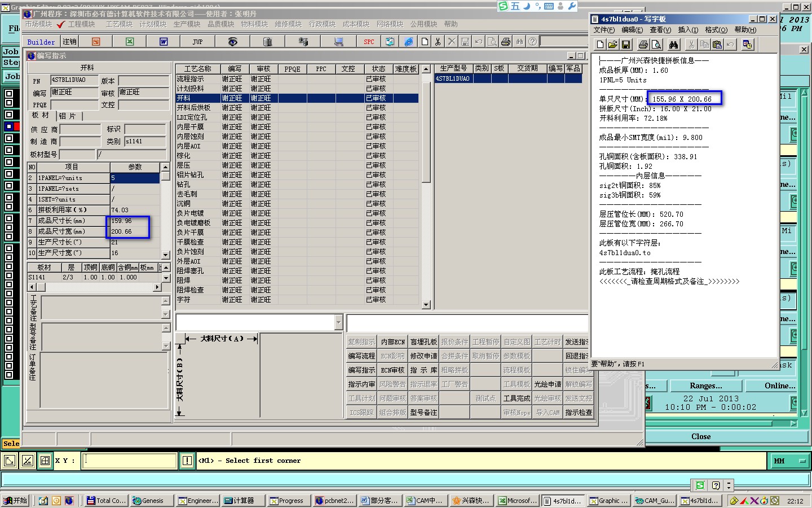The height and width of the screenshot is (508, 812).
Task: Click the Ranges... button
Action: click(x=705, y=386)
